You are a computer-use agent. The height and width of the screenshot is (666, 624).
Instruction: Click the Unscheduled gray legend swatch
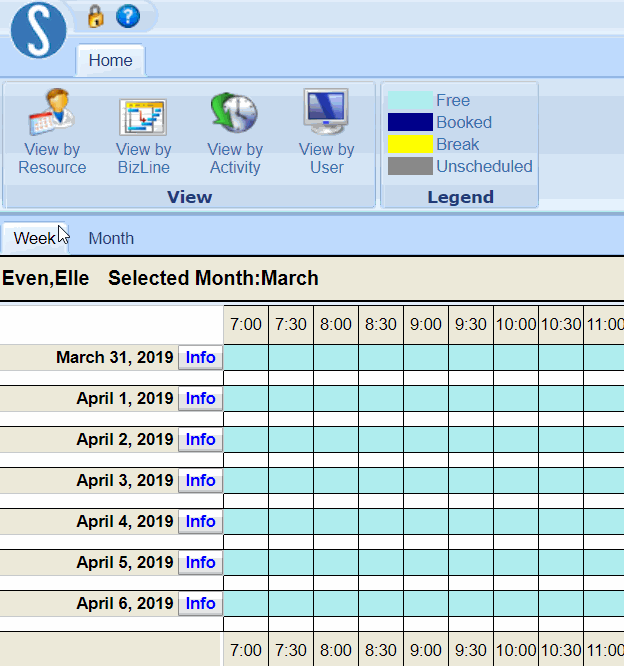click(x=410, y=166)
